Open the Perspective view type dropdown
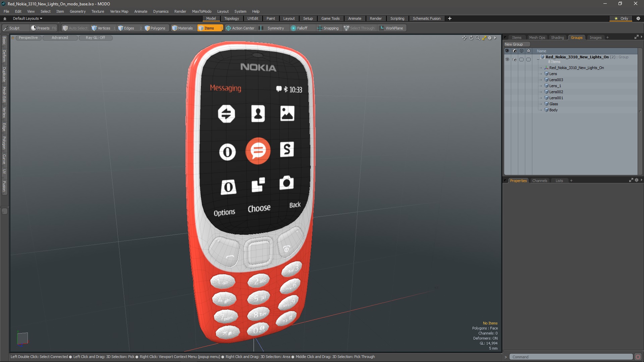This screenshot has width=644, height=362. pos(28,38)
